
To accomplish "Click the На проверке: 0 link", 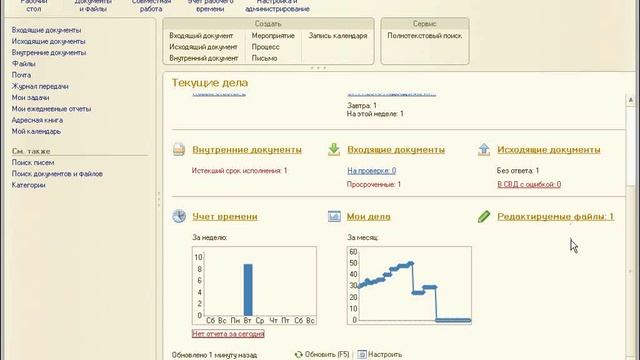I will pyautogui.click(x=371, y=171).
